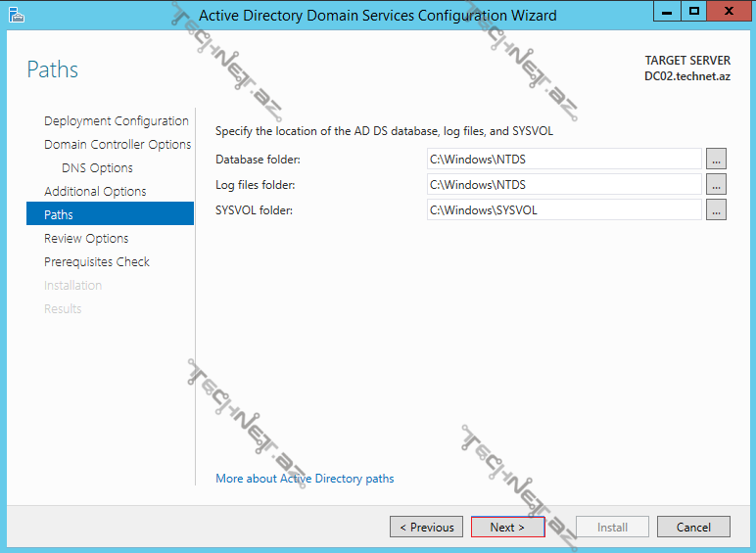This screenshot has height=553, width=756.
Task: Open the Domain Controller Options page
Action: (x=118, y=145)
